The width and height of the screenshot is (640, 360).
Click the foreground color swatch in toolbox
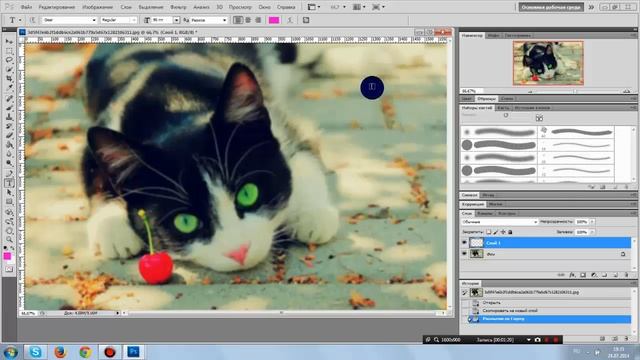(x=7, y=256)
